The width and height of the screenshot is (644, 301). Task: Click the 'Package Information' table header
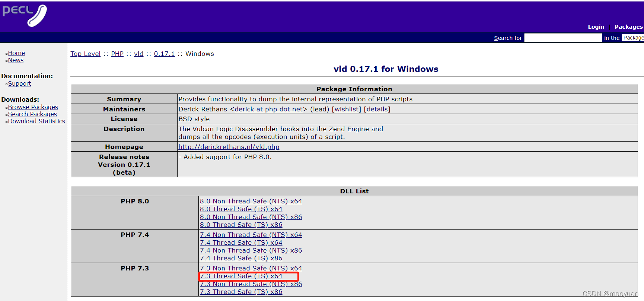[354, 89]
